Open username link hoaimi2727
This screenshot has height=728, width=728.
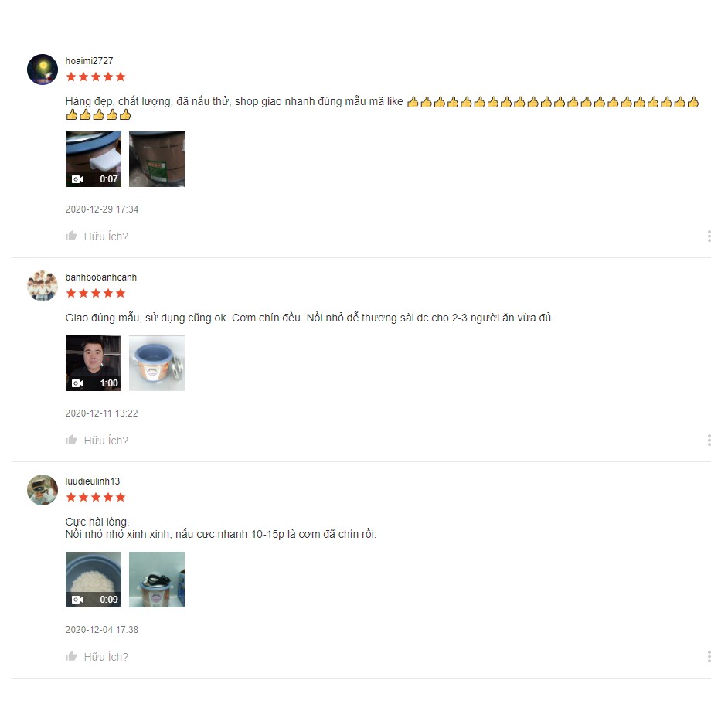(89, 61)
